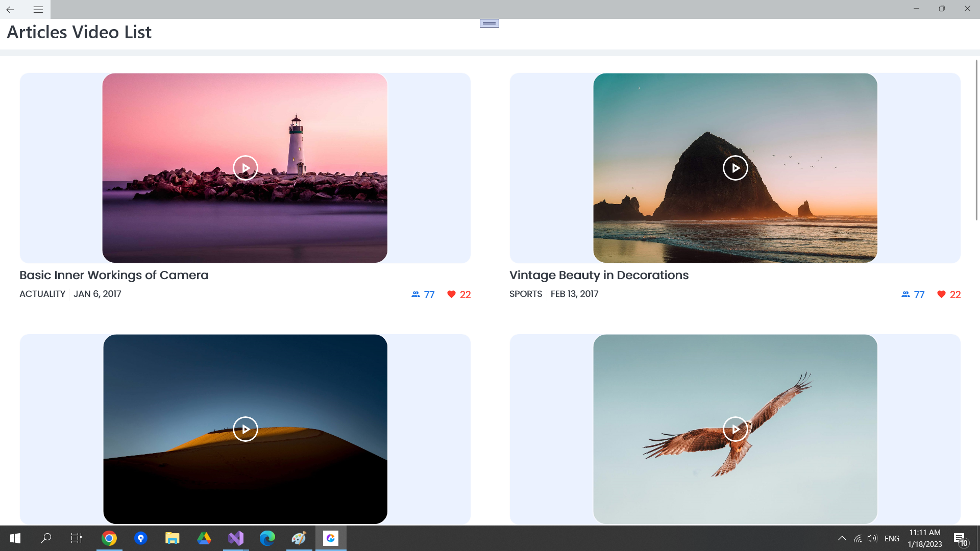980x551 pixels.
Task: Open 'Basic Inner Workings of Camera' article
Action: 114,275
